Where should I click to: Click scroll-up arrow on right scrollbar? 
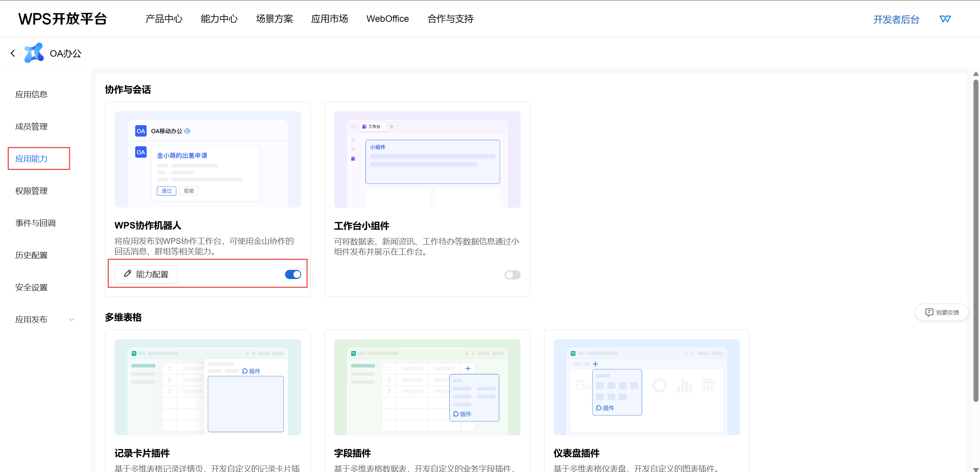click(975, 74)
